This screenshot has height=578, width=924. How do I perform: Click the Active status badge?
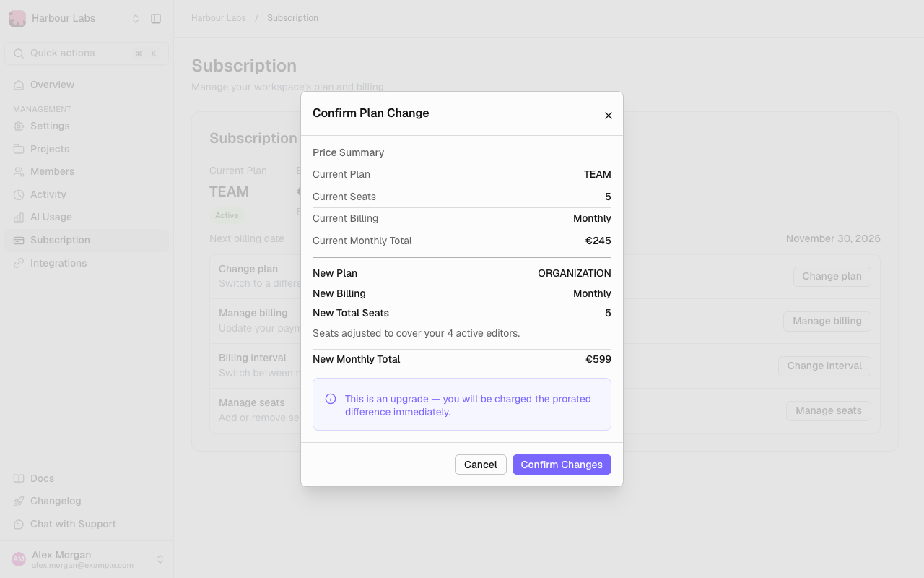pyautogui.click(x=227, y=215)
